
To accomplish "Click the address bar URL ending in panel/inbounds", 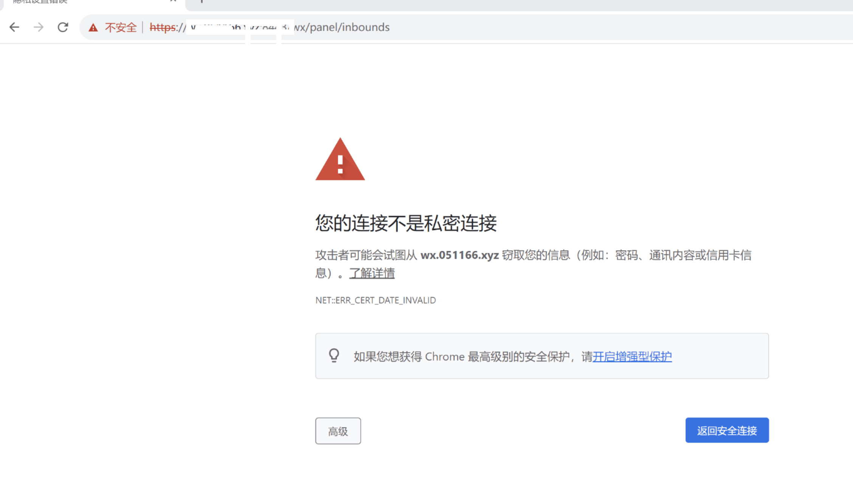I will (341, 27).
